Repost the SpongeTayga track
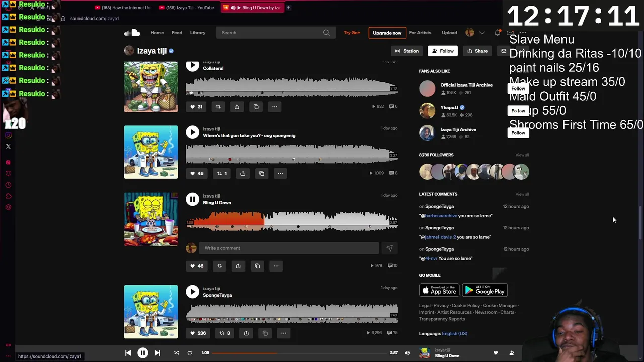The width and height of the screenshot is (644, 362). click(225, 333)
